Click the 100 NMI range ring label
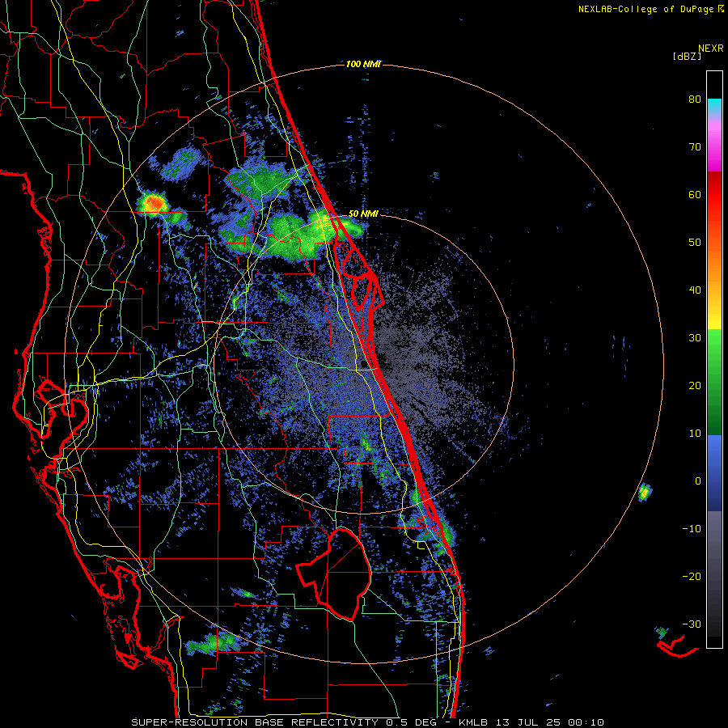The width and height of the screenshot is (728, 728). click(363, 64)
